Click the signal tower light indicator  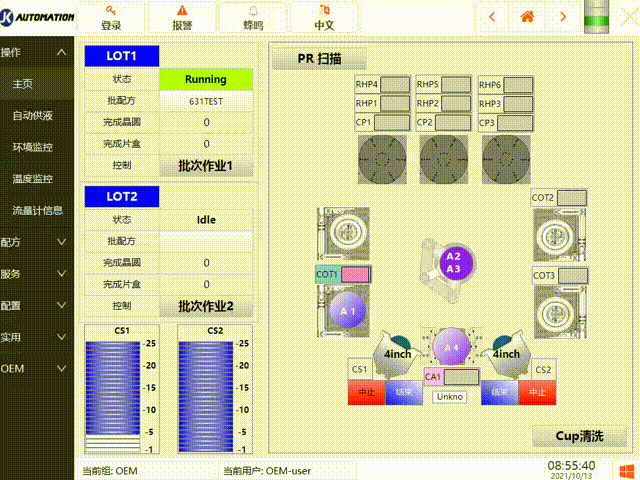click(x=613, y=16)
